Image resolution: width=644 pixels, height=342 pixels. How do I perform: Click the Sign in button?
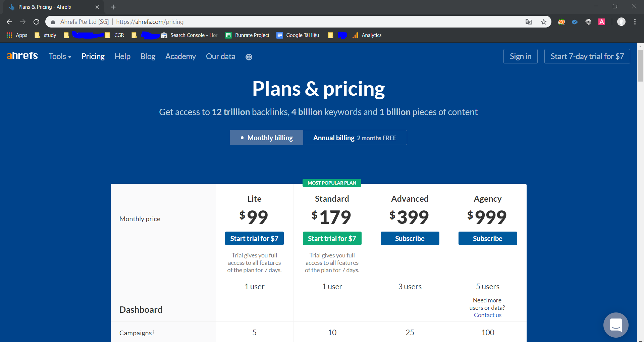pos(520,56)
